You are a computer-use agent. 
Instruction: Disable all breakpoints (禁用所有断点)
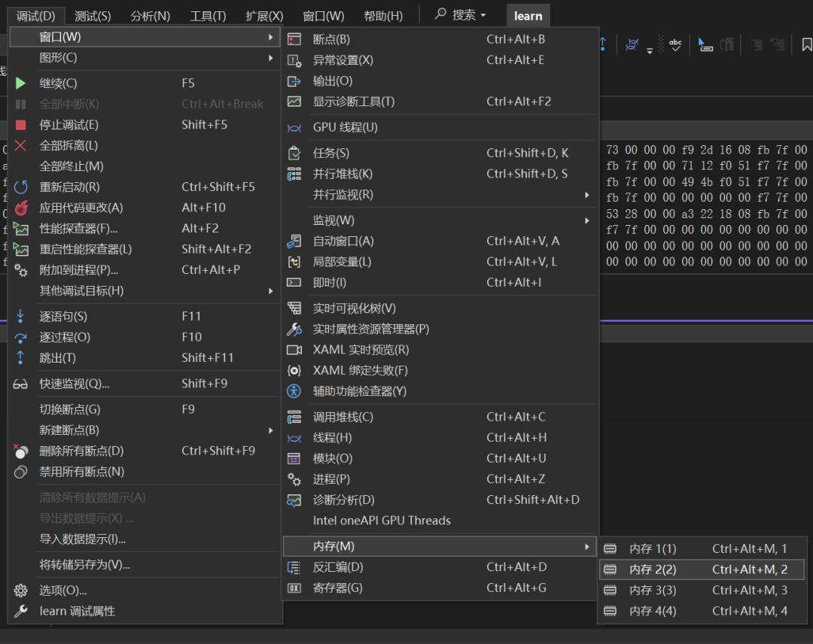[81, 472]
